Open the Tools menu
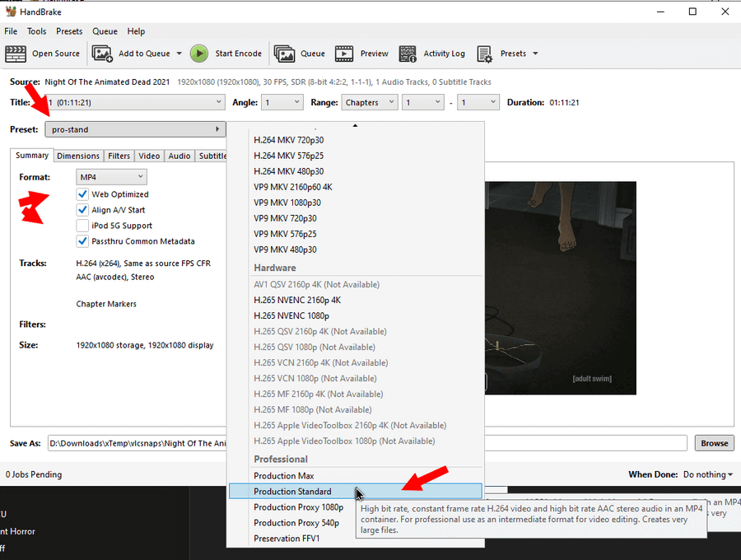The width and height of the screenshot is (741, 560). coord(37,31)
